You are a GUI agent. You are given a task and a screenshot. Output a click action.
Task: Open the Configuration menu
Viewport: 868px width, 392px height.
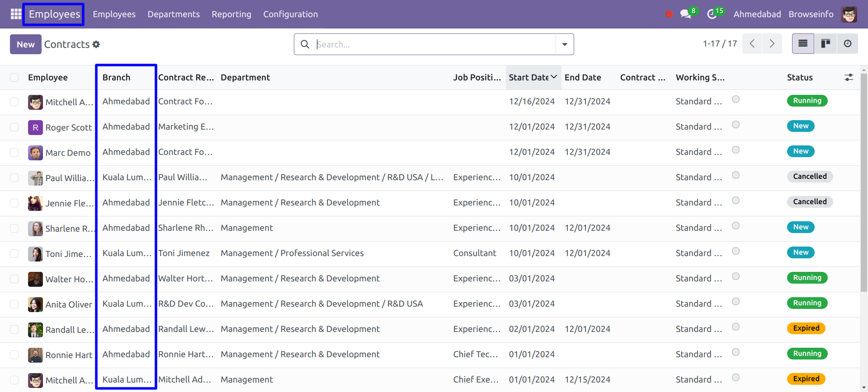(290, 14)
